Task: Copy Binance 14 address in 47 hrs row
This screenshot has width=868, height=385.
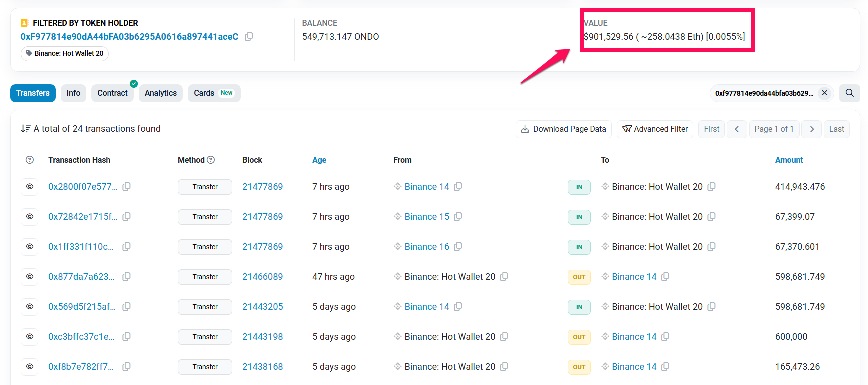Action: pyautogui.click(x=665, y=276)
